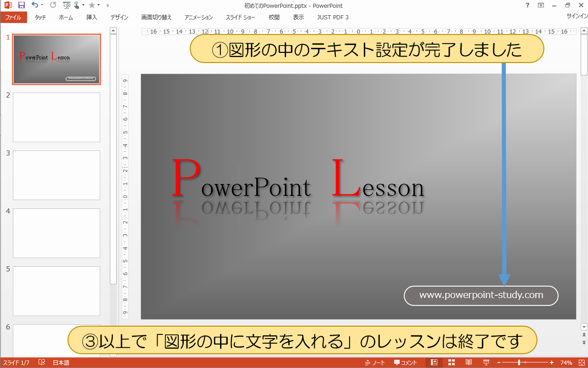Image resolution: width=588 pixels, height=368 pixels.
Task: Click the zoom in plus button
Action: point(552,363)
